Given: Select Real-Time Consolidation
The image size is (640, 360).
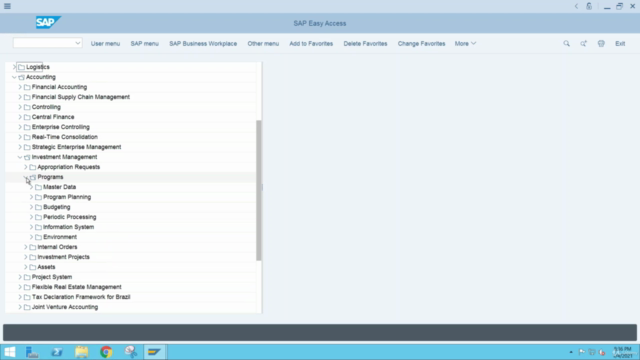Looking at the screenshot, I should (64, 137).
